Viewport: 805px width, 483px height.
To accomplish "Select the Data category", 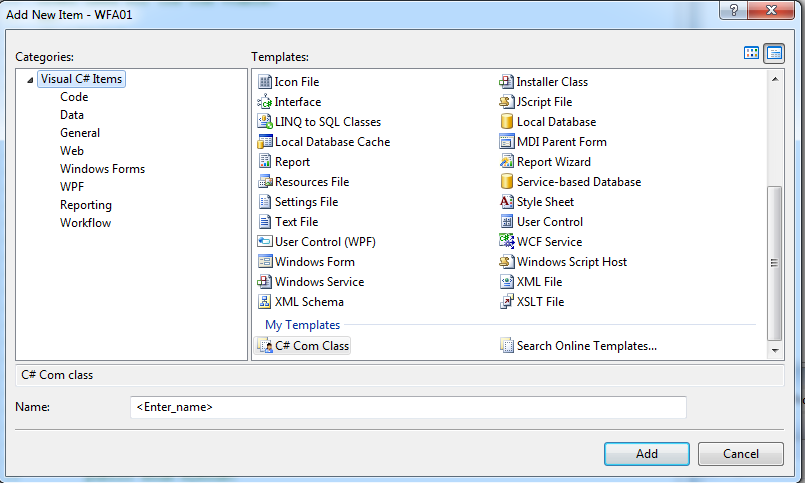I will click(x=72, y=115).
